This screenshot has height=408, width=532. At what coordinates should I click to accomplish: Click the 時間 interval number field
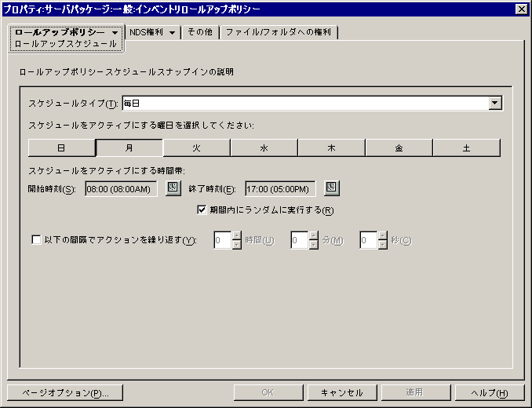tap(223, 240)
